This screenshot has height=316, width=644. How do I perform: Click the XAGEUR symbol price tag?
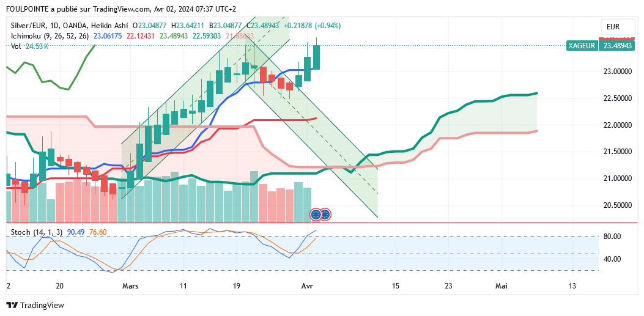click(x=582, y=46)
